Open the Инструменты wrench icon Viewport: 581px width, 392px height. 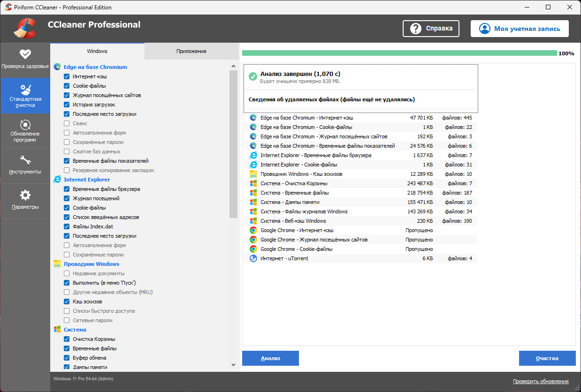coord(25,160)
